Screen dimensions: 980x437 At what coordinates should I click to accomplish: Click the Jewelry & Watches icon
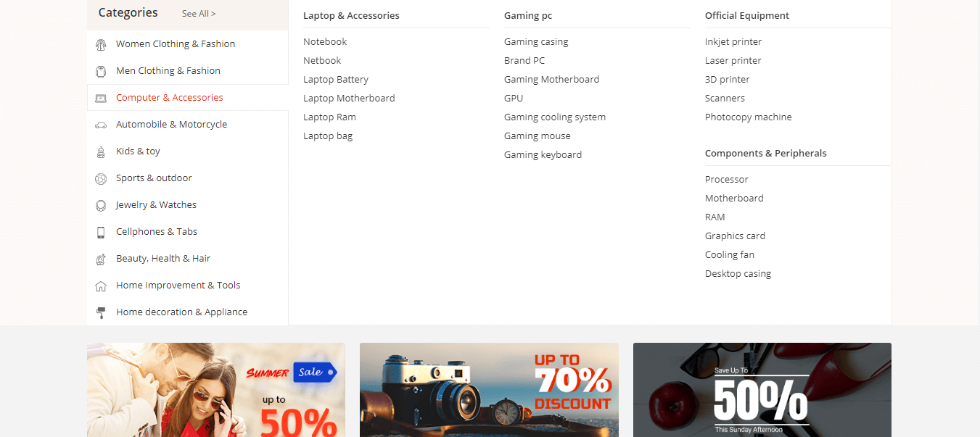101,206
